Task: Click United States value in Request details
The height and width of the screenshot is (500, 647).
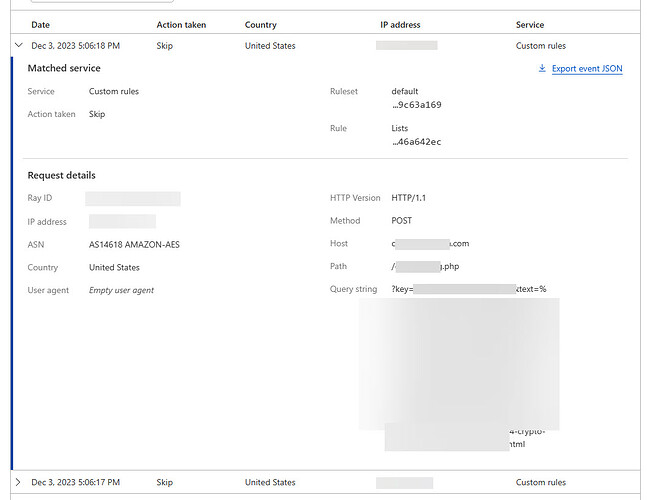Action: click(114, 267)
